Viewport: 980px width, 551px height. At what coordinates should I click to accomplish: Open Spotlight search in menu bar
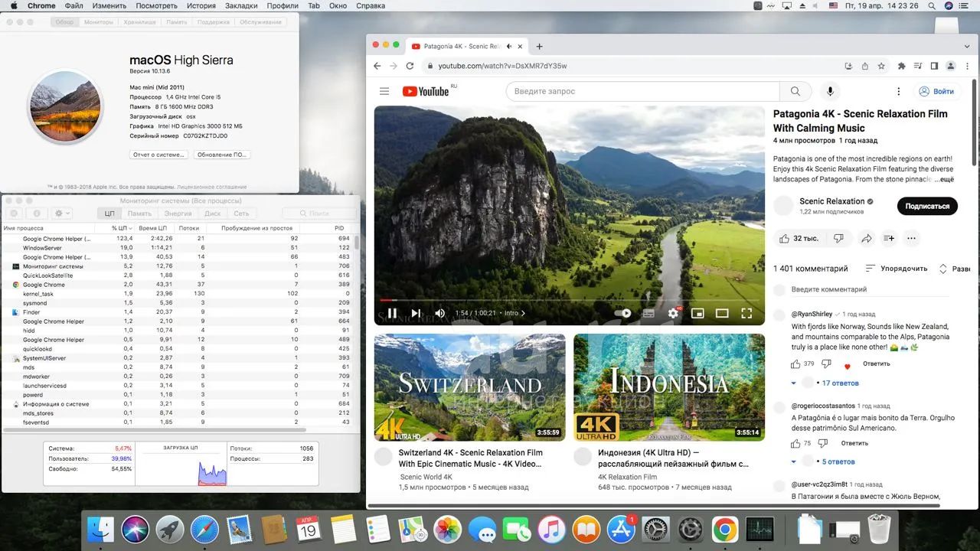pyautogui.click(x=931, y=5)
